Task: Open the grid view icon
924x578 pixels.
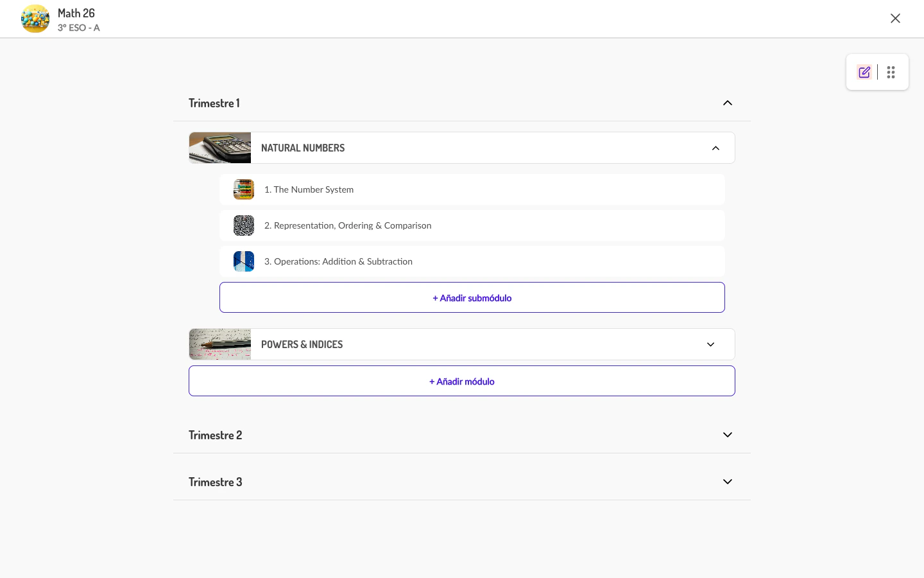Action: [891, 72]
